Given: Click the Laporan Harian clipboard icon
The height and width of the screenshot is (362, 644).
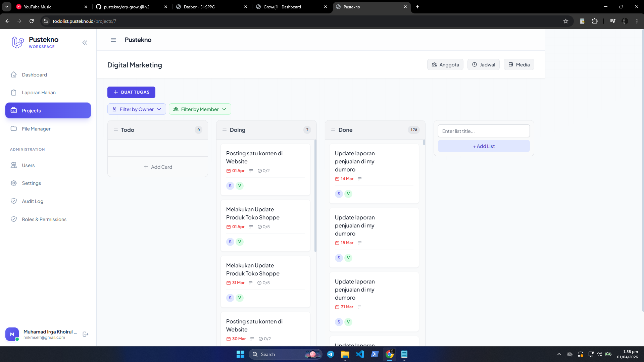Looking at the screenshot, I should coord(14,93).
